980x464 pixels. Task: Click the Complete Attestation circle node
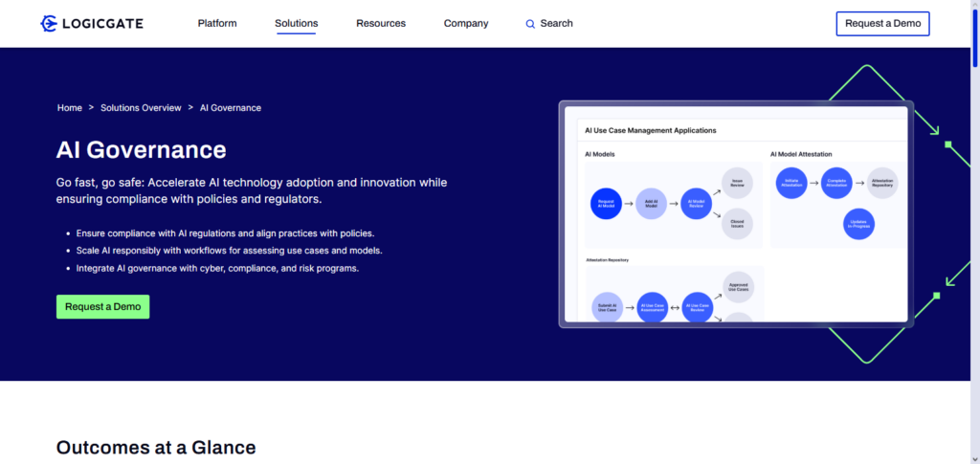(x=836, y=183)
